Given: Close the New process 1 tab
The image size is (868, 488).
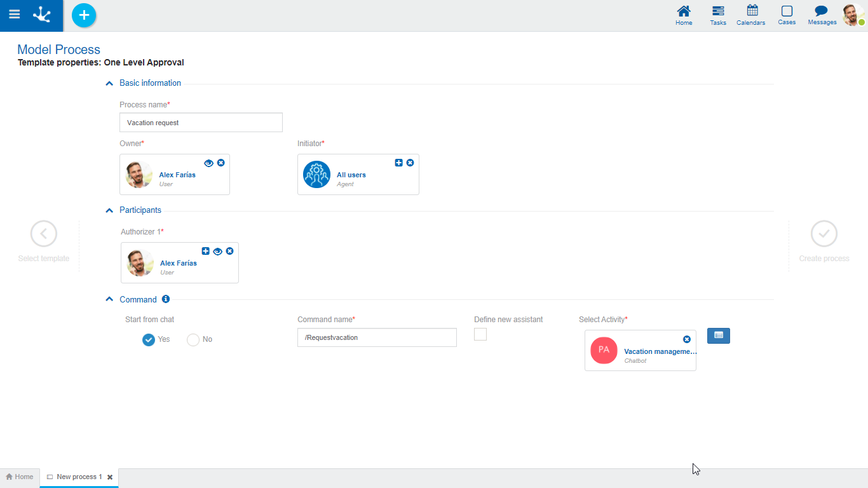Looking at the screenshot, I should pos(110,477).
